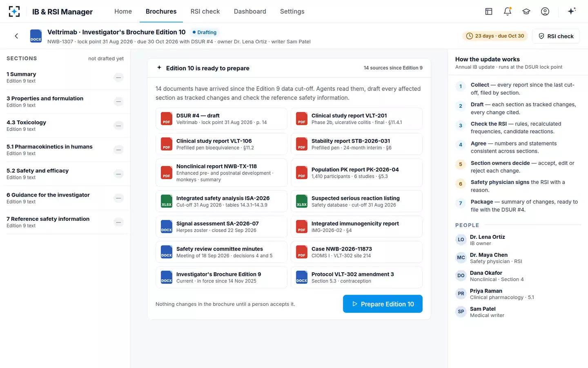Click the status dash for 6 Guidance for the investigator
The height and width of the screenshot is (368, 588).
tap(118, 198)
